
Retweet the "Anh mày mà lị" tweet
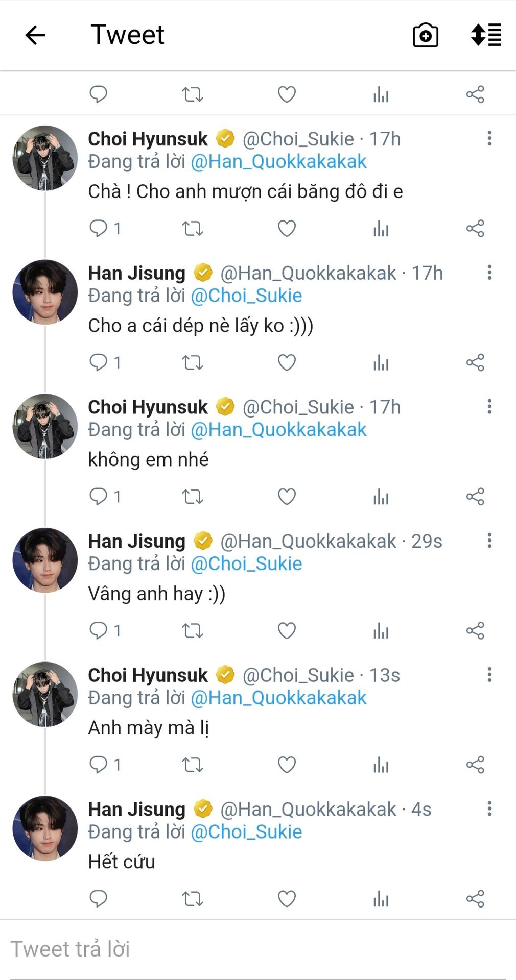point(193,765)
